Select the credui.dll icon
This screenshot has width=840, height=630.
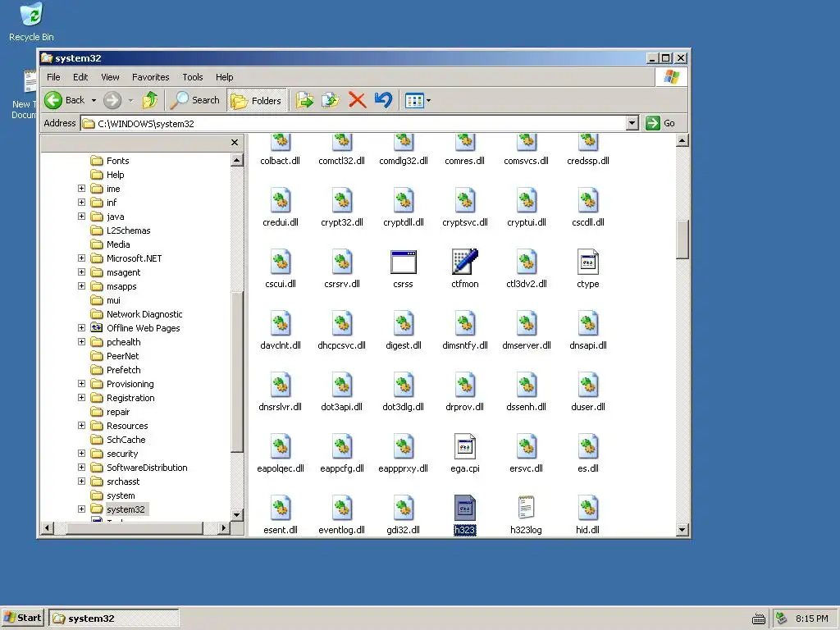click(x=281, y=200)
